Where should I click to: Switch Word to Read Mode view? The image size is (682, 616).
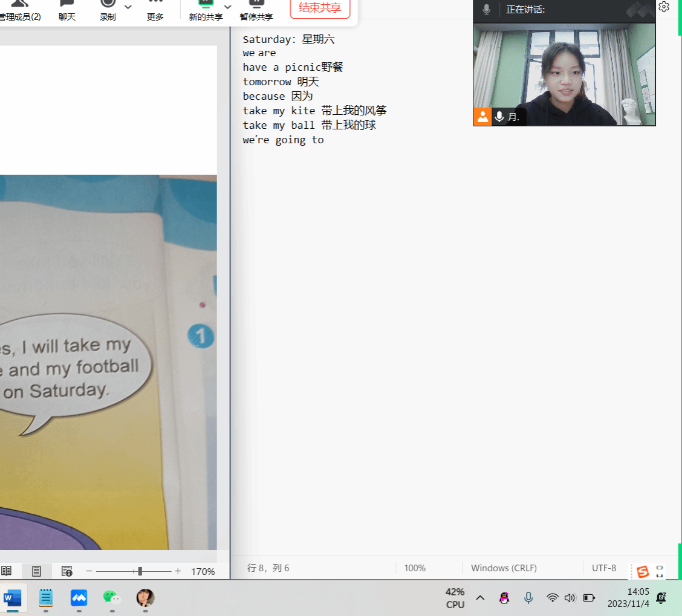[x=7, y=571]
